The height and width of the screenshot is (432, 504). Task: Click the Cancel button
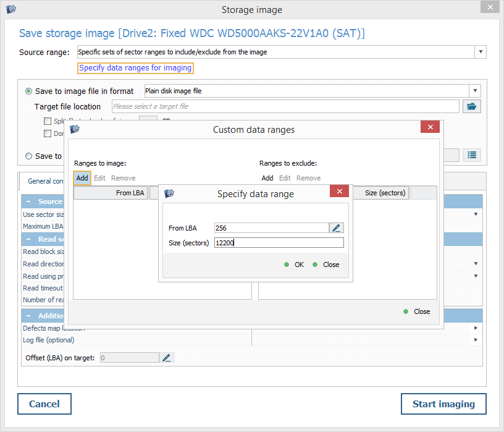coord(44,404)
